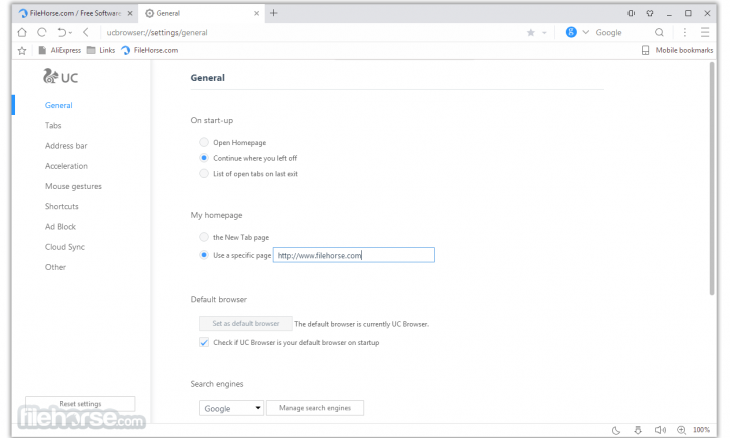Open the hamburger main menu

[705, 32]
